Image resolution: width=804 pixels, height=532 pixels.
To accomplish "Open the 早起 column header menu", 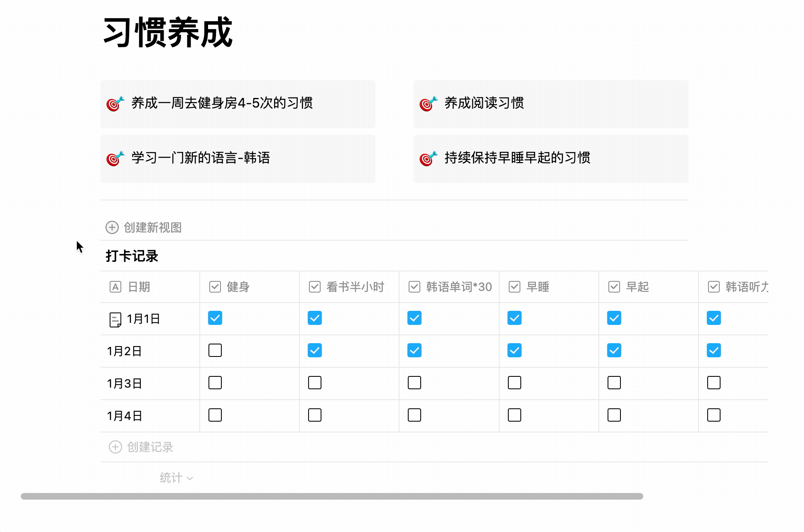I will tap(637, 287).
